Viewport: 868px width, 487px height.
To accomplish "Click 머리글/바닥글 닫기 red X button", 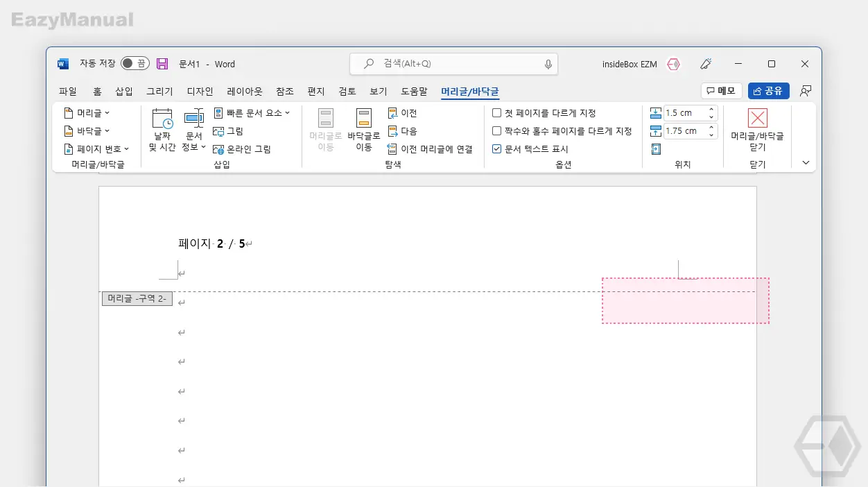I will coord(757,130).
